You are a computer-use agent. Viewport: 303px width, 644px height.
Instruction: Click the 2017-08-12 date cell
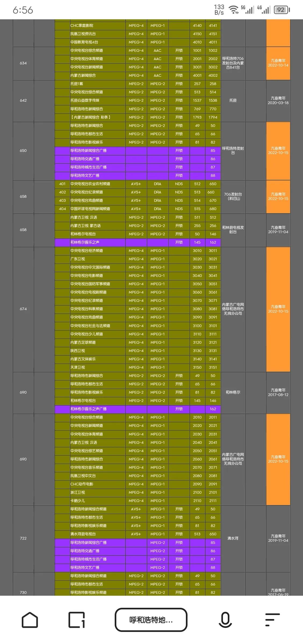coord(278,392)
